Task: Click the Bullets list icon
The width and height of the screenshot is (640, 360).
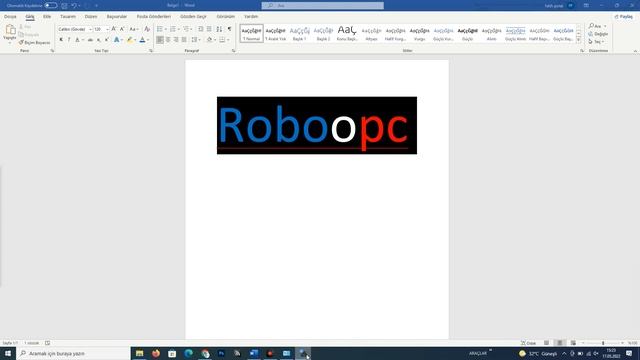Action: point(160,29)
